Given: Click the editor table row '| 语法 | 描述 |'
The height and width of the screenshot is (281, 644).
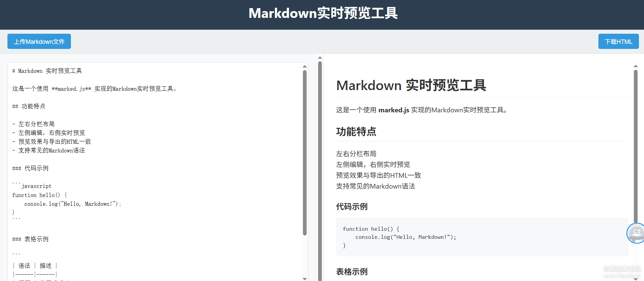Looking at the screenshot, I should [35, 266].
